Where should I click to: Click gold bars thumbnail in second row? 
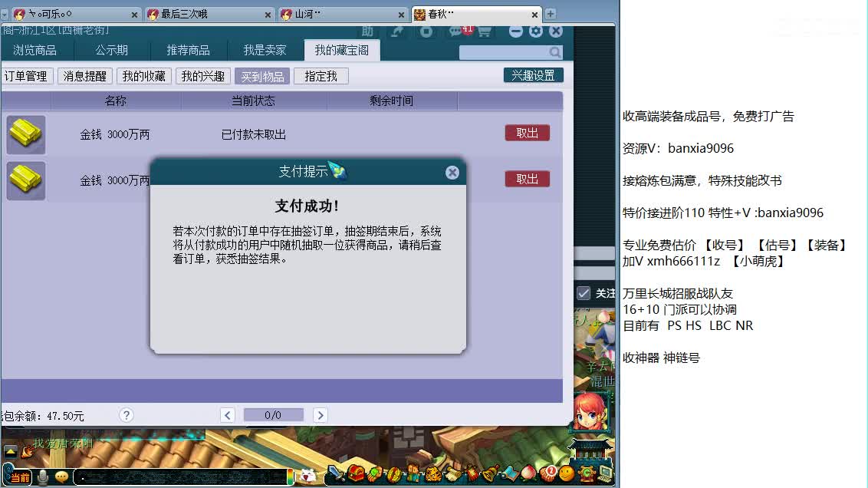[x=25, y=180]
